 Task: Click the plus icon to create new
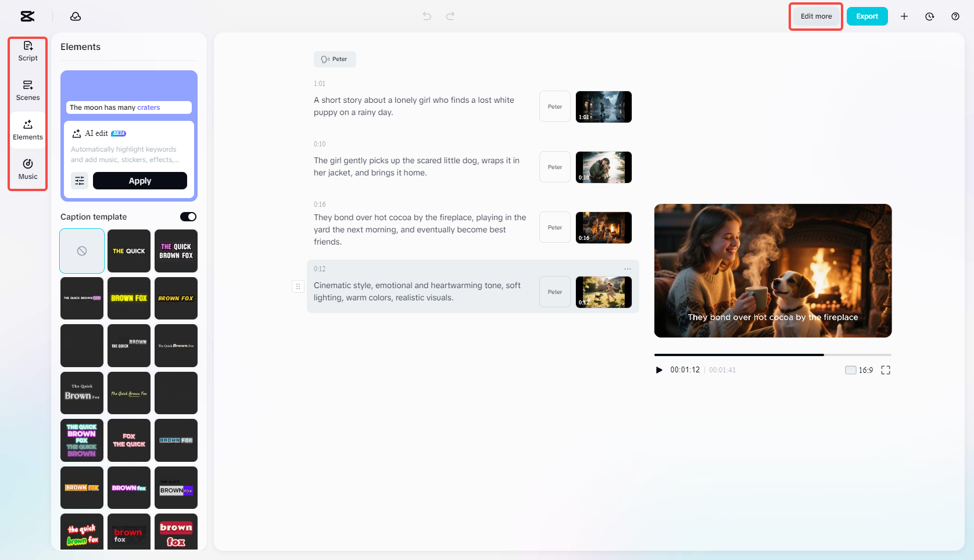[904, 16]
